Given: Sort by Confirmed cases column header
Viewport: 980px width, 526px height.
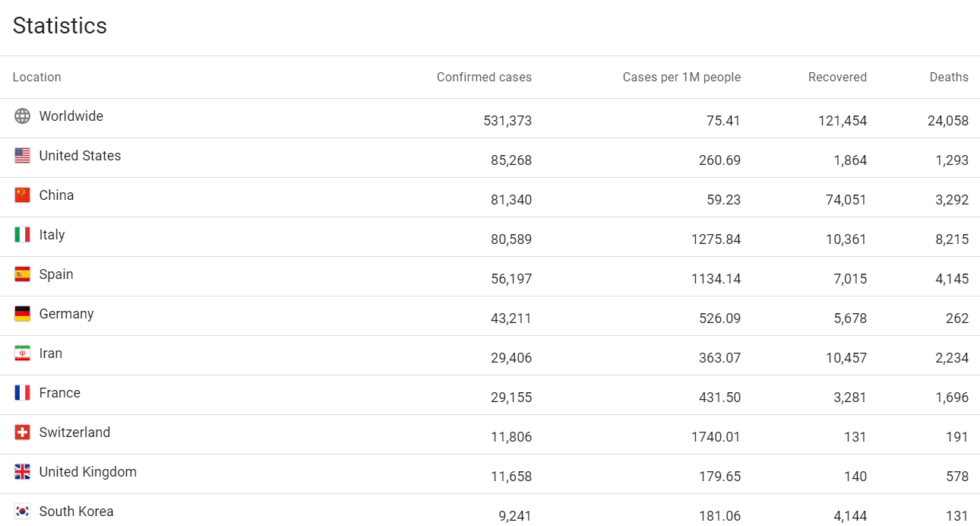Looking at the screenshot, I should (x=484, y=77).
